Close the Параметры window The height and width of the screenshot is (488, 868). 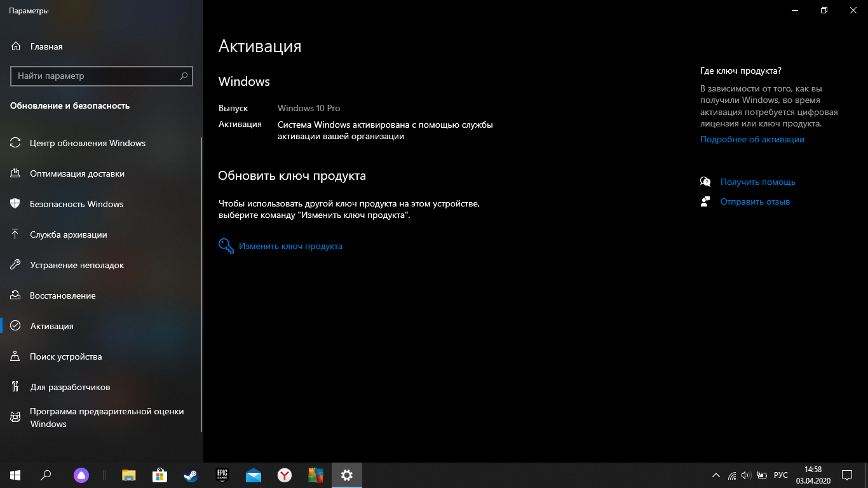tap(853, 10)
